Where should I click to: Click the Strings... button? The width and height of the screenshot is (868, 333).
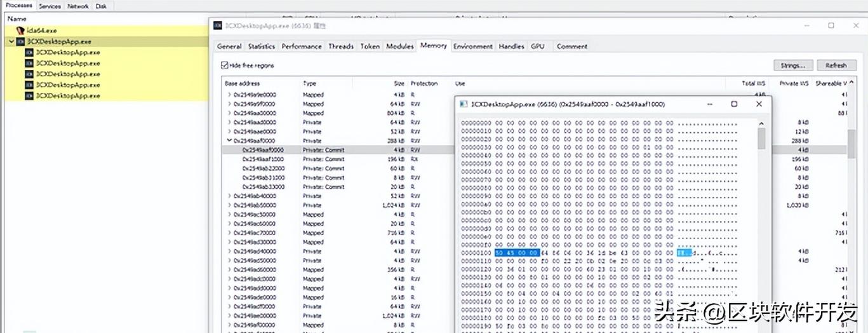(x=793, y=65)
